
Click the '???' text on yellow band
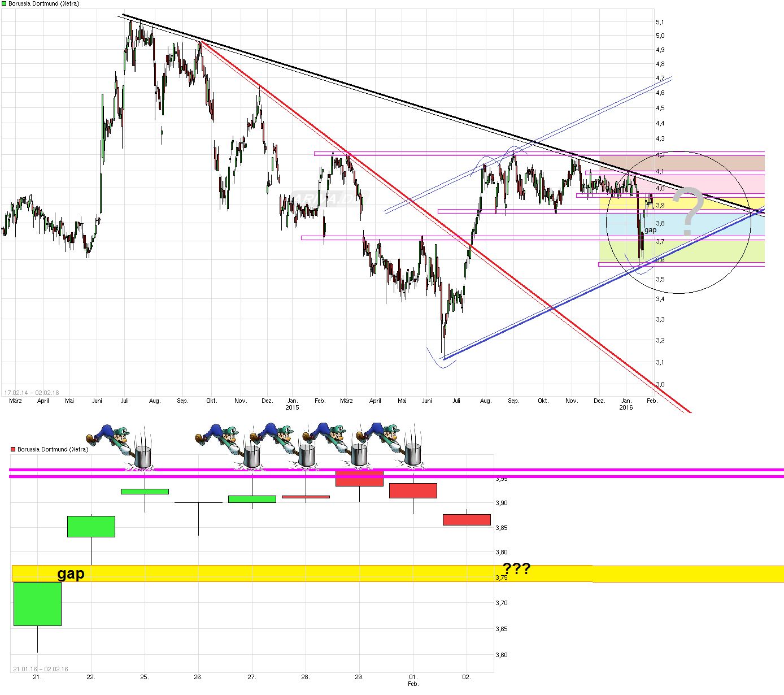[x=516, y=568]
